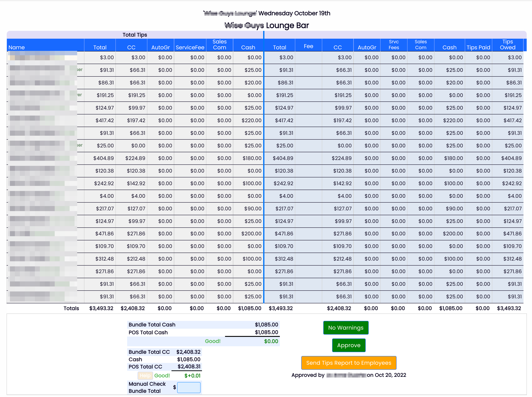Viewport: 532px width, 397px height.
Task: Click the Total Tips group header
Action: [135, 35]
